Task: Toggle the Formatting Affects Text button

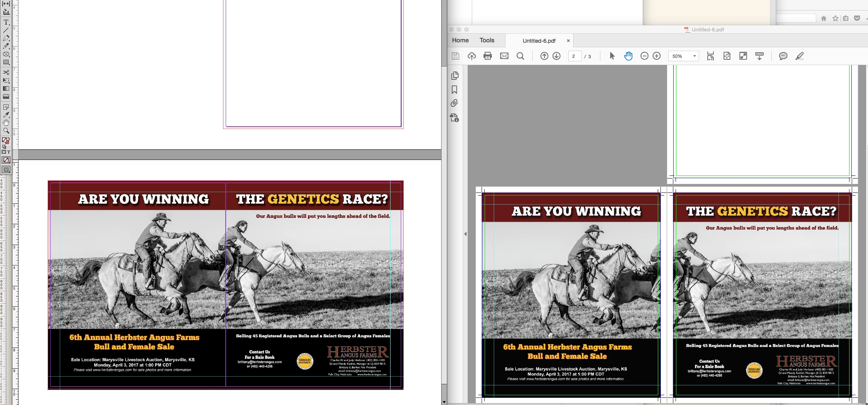Action: pos(9,152)
